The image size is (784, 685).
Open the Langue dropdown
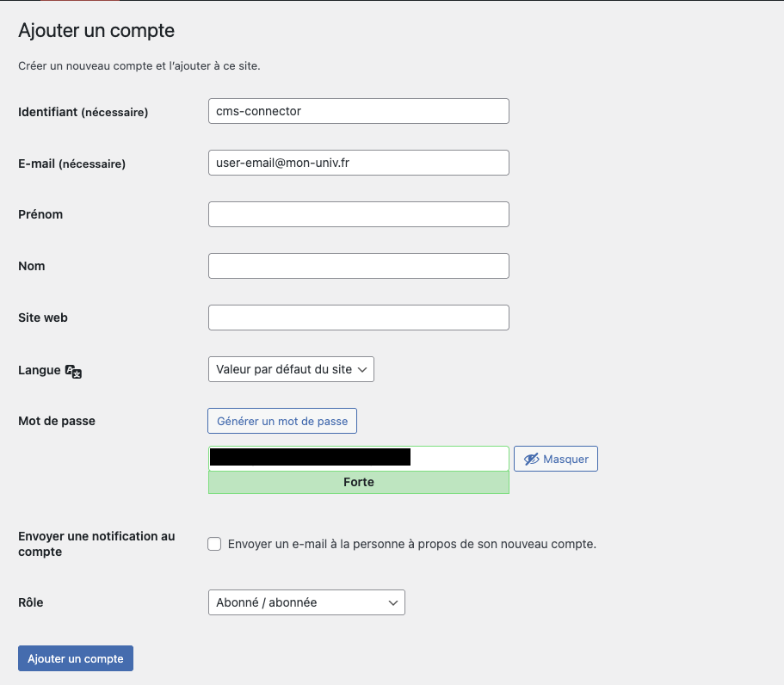point(291,369)
